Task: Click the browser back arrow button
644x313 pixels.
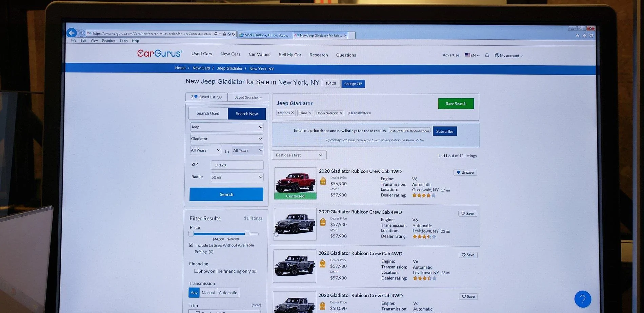Action: click(72, 33)
